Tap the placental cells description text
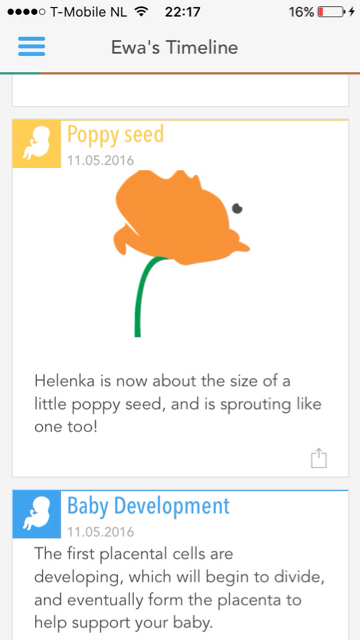This screenshot has width=360, height=640. [x=182, y=589]
